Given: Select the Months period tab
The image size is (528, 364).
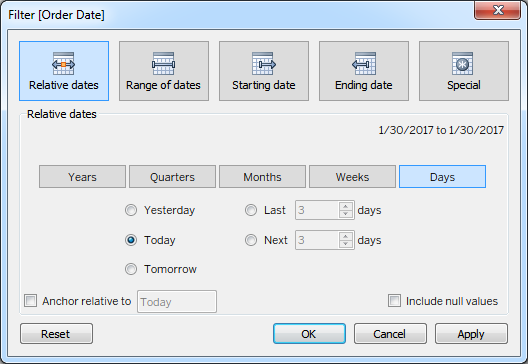Looking at the screenshot, I should (262, 176).
